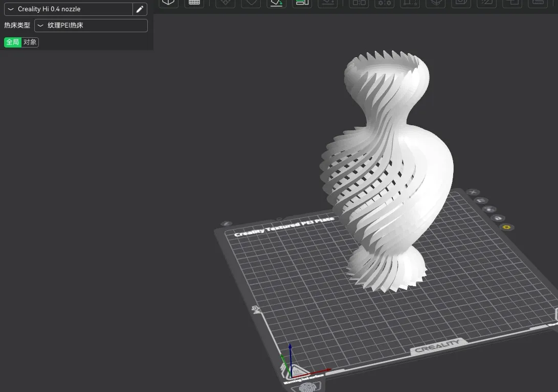The height and width of the screenshot is (392, 558).
Task: Click the plate name edit icon at plate corner
Action: [227, 224]
